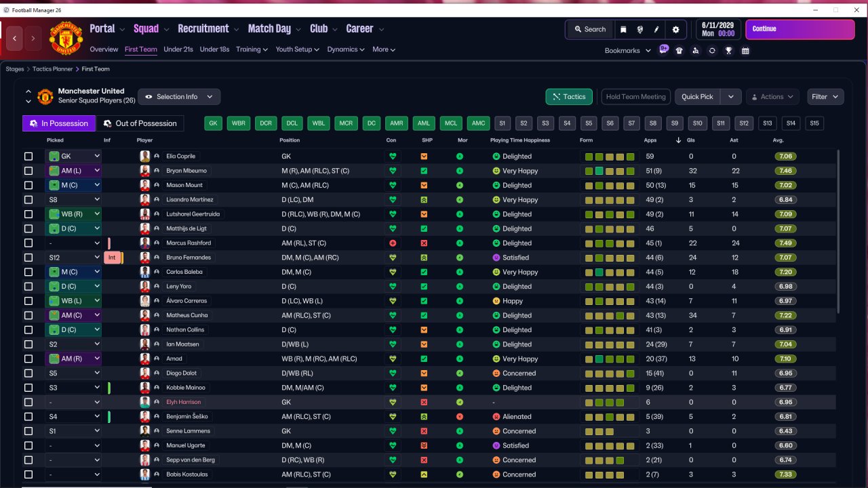The image size is (868, 488).
Task: Switch to the Under 21s tab
Action: pos(178,49)
